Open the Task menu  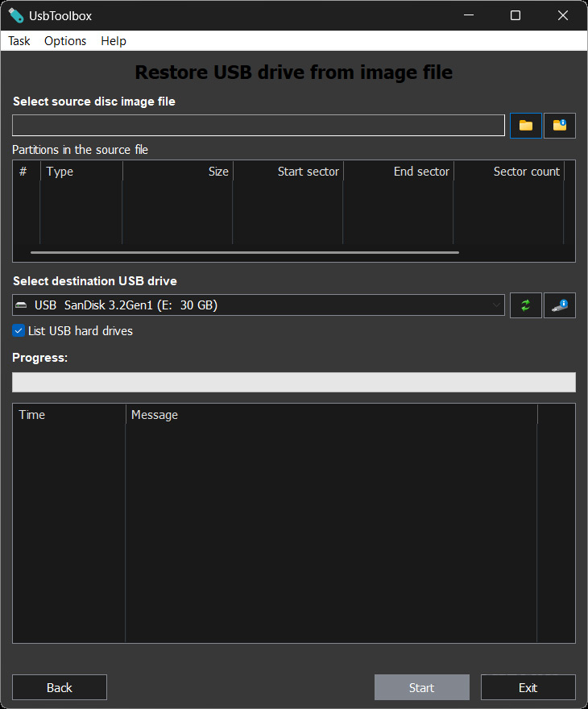[x=19, y=41]
